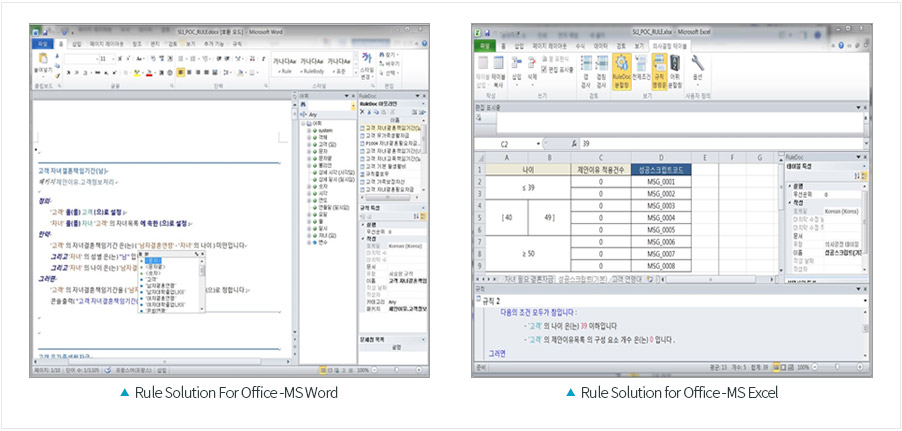Apply the Rule style in Word styles gallery
Screen dimensions: 902x431
[x=285, y=66]
